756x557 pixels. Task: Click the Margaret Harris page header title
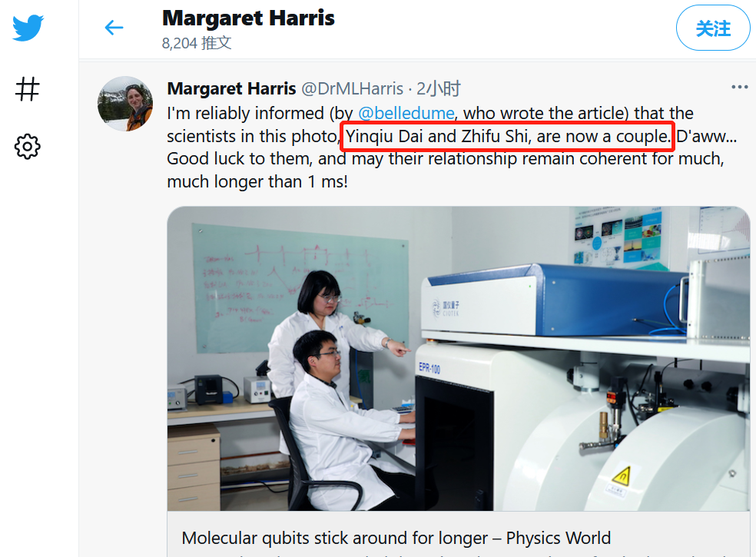click(248, 18)
